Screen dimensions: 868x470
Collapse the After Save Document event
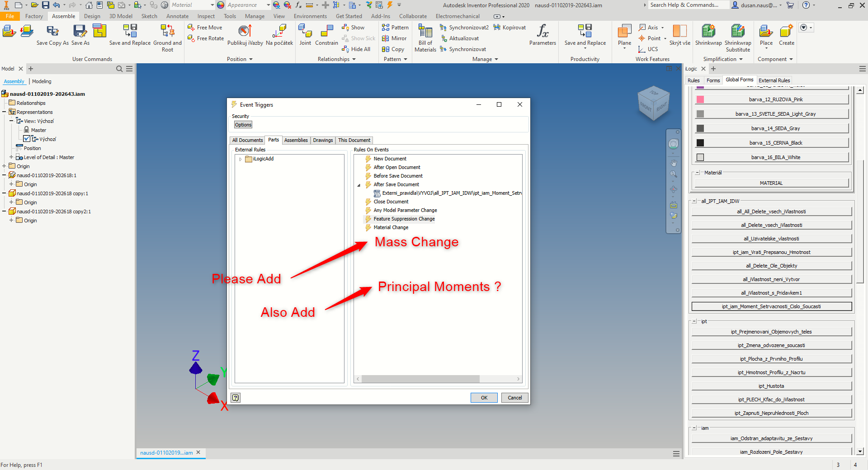pos(359,185)
